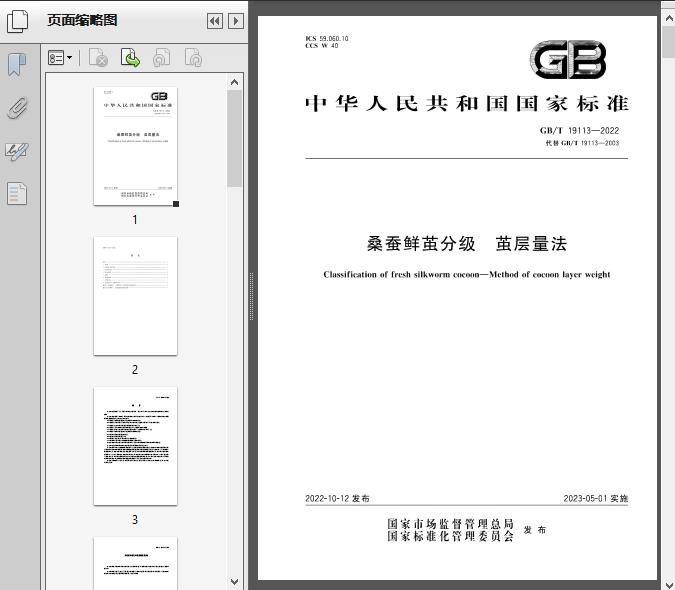The height and width of the screenshot is (590, 675).
Task: Click the GB logo on the document
Action: 568,59
